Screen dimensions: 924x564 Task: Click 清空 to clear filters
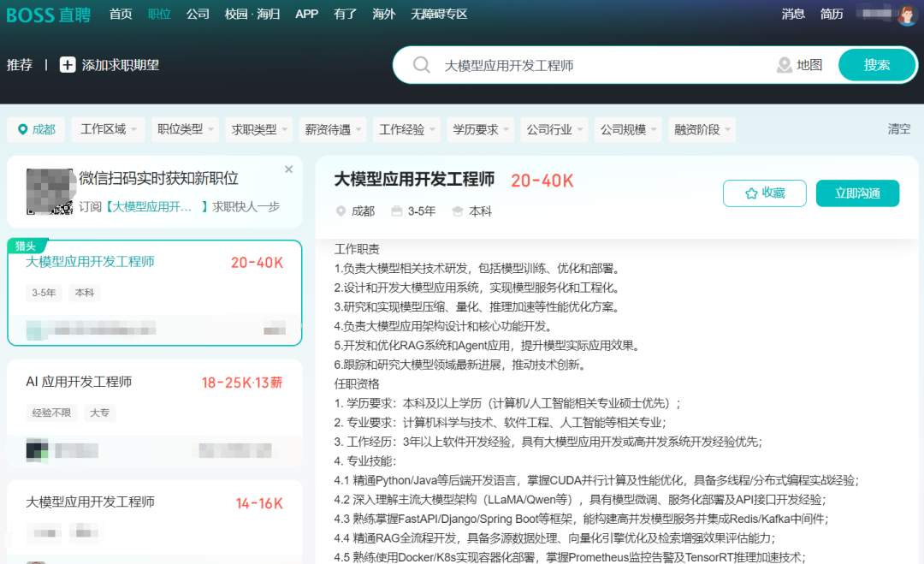[x=899, y=129]
